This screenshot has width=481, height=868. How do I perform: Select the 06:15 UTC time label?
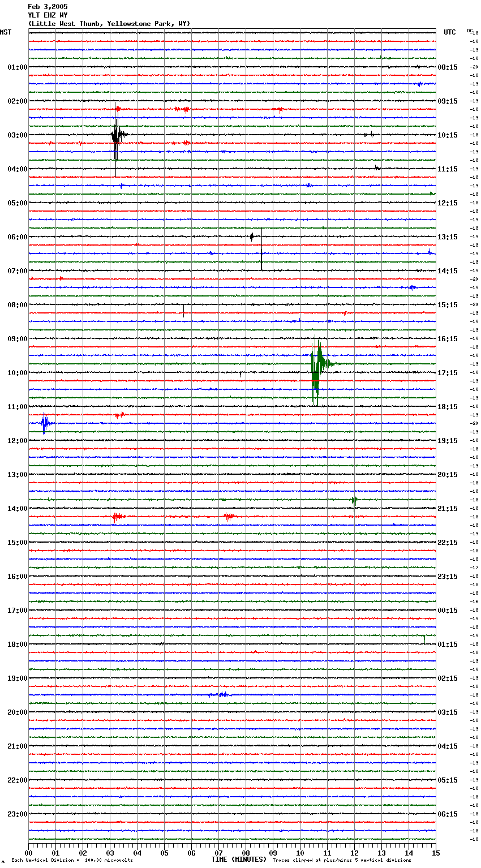pyautogui.click(x=448, y=814)
